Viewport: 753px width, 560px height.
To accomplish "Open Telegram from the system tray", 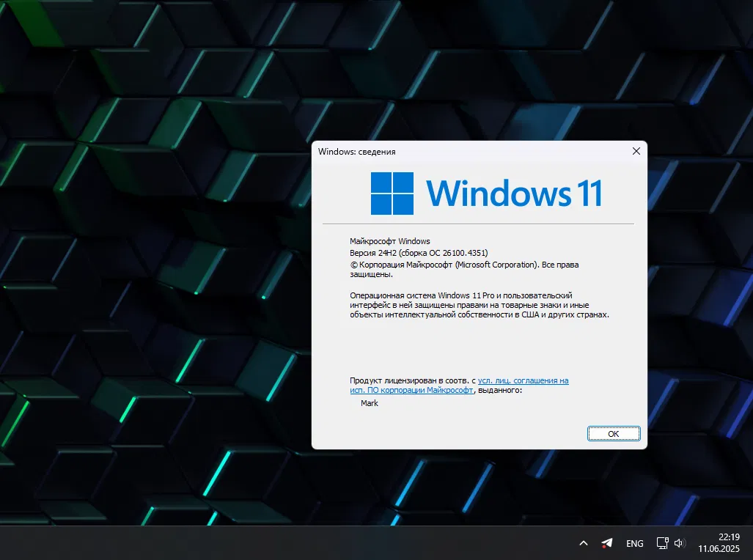I will [606, 543].
